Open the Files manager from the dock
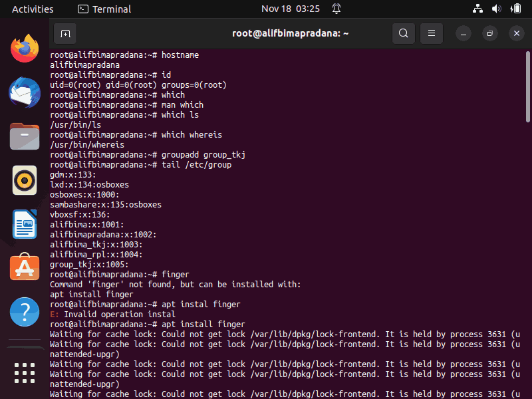 (x=25, y=136)
